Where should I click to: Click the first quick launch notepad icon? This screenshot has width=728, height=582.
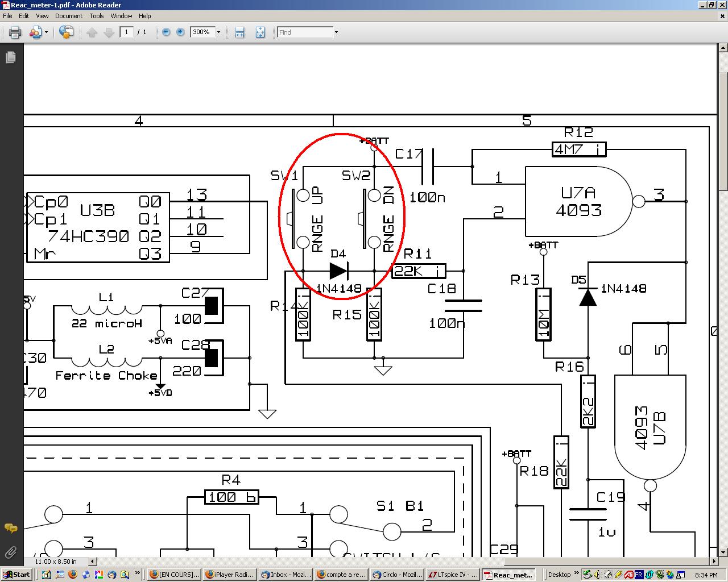pyautogui.click(x=46, y=575)
